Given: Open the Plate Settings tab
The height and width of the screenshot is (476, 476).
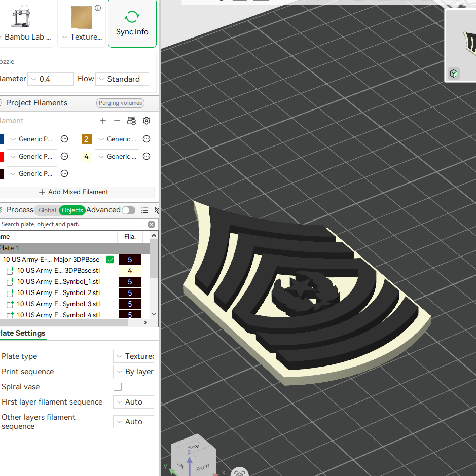Looking at the screenshot, I should click(23, 334).
